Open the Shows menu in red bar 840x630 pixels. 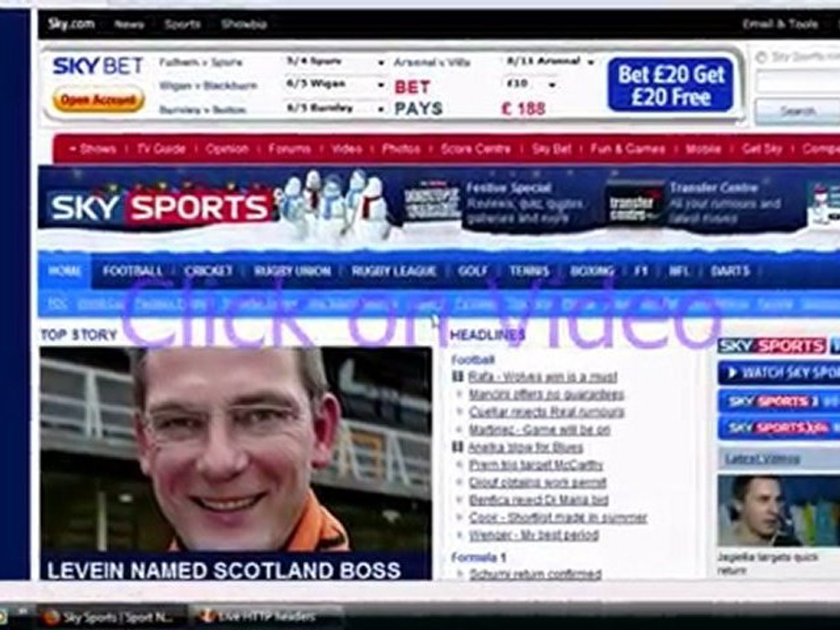pyautogui.click(x=93, y=149)
